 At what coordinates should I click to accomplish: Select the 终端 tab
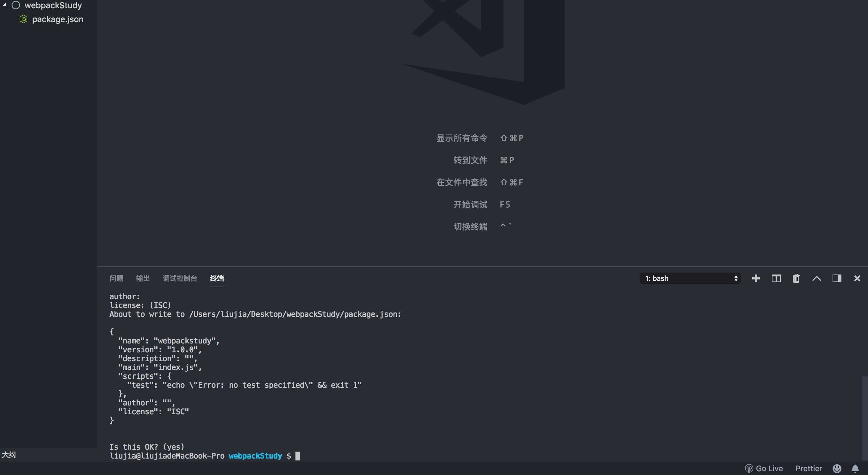pyautogui.click(x=217, y=278)
